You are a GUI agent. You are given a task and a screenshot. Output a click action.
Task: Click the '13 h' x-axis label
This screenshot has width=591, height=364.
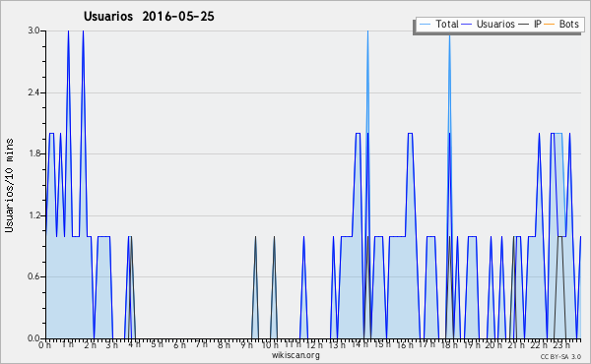click(337, 345)
